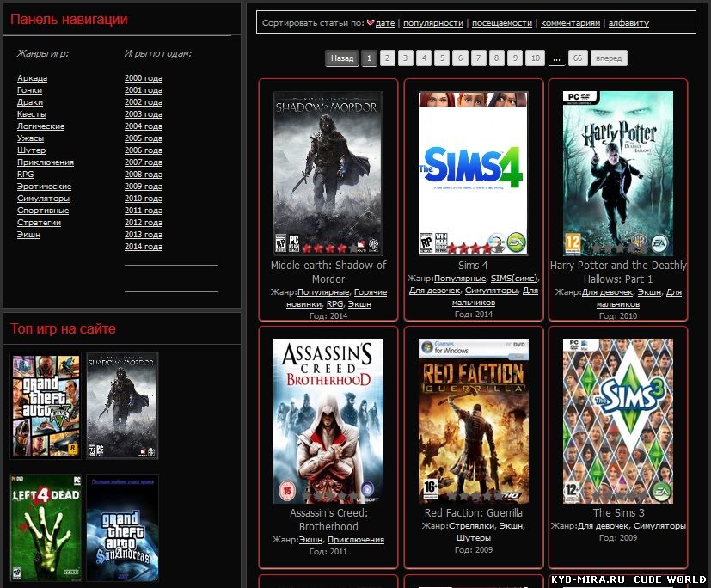Screen dimensions: 711x588
Task: Open Стрелялки genre under Red Faction
Action: (x=470, y=526)
